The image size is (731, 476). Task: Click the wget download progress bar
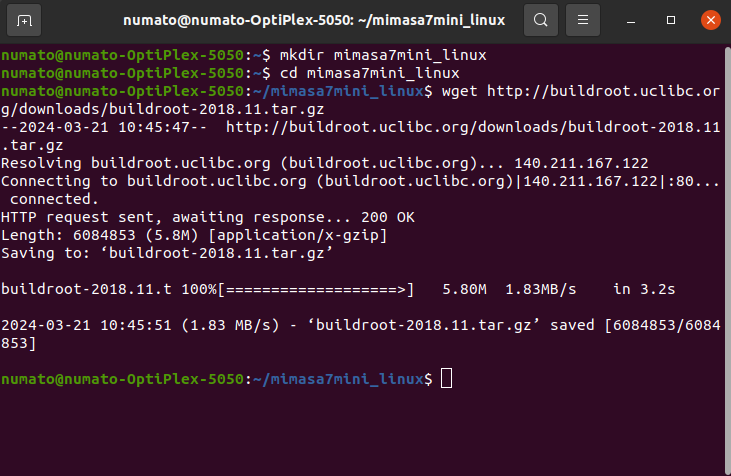click(315, 289)
